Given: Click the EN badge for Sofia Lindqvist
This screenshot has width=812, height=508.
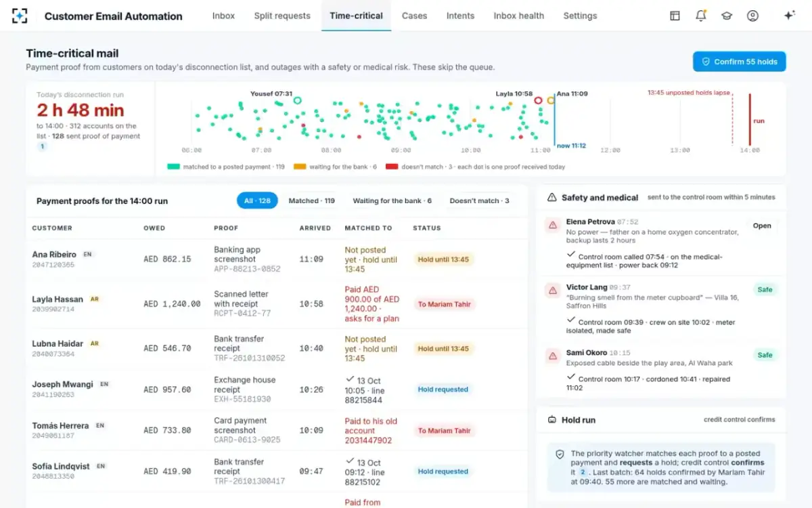Looking at the screenshot, I should point(101,467).
